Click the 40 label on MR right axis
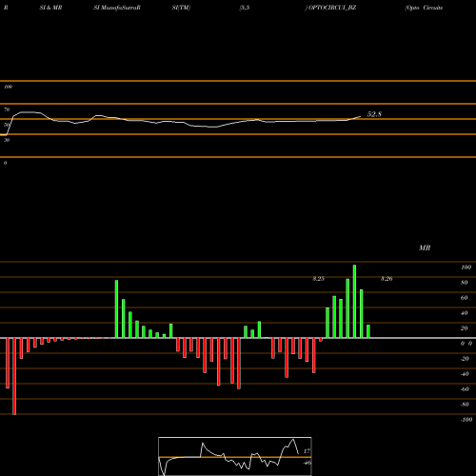 (x=465, y=313)
